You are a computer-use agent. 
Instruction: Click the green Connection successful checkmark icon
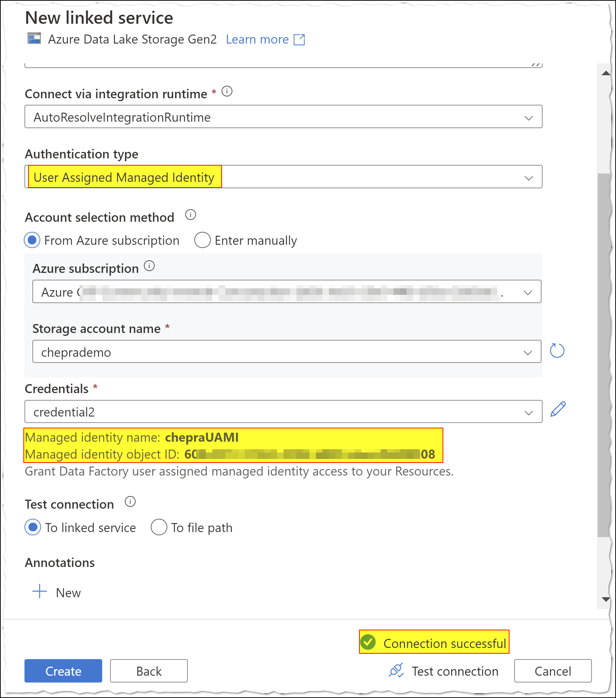tap(368, 642)
